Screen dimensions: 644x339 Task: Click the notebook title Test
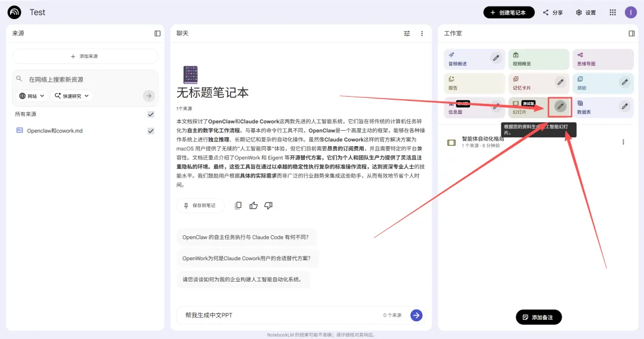(x=38, y=13)
